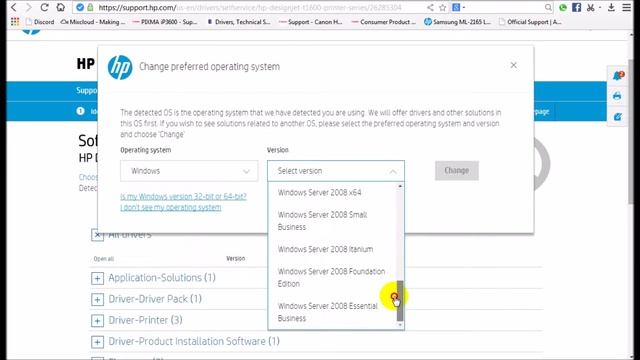The width and height of the screenshot is (640, 360).
Task: Go back with browser back arrow
Action: point(13,7)
